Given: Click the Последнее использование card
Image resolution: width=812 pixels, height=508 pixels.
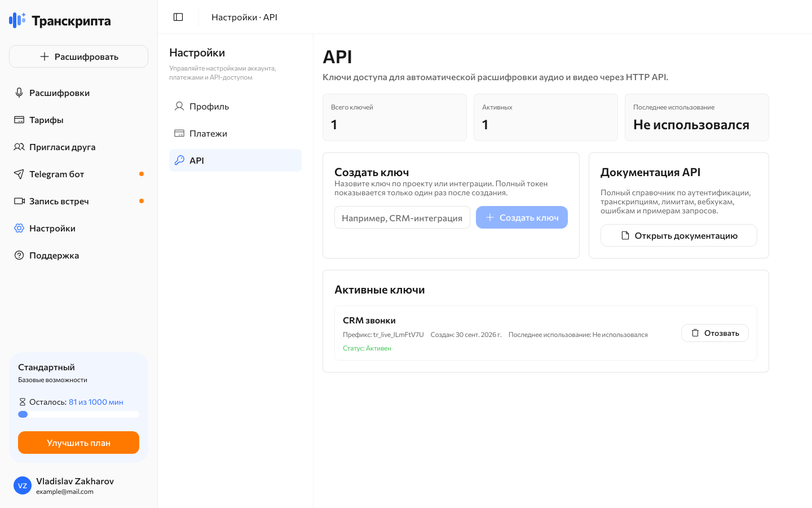Looking at the screenshot, I should click(697, 117).
